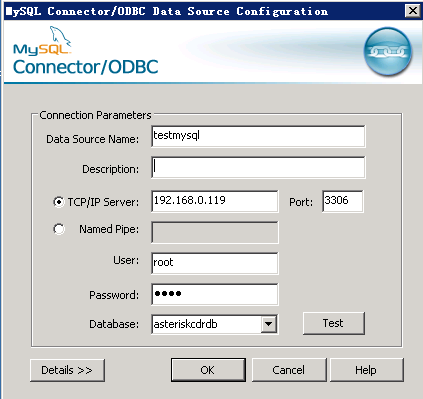423x399 pixels.
Task: Click the Data Source Name field
Action: [x=258, y=136]
